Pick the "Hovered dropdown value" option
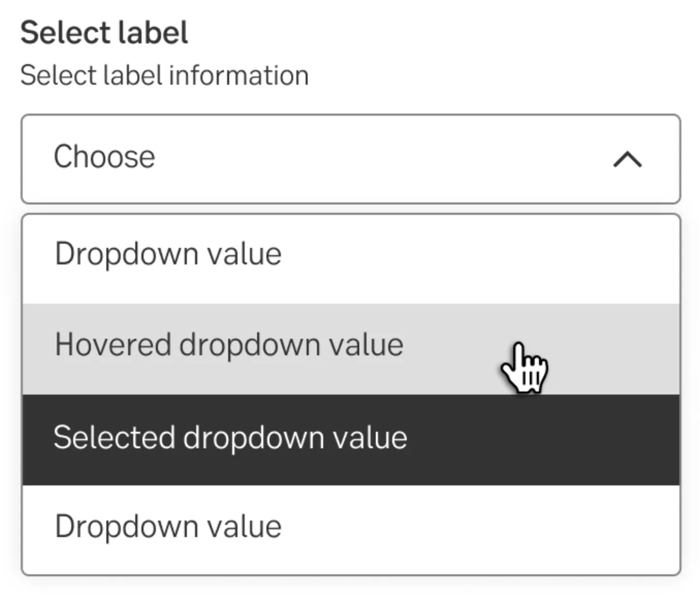This screenshot has height=597, width=700. pyautogui.click(x=229, y=345)
